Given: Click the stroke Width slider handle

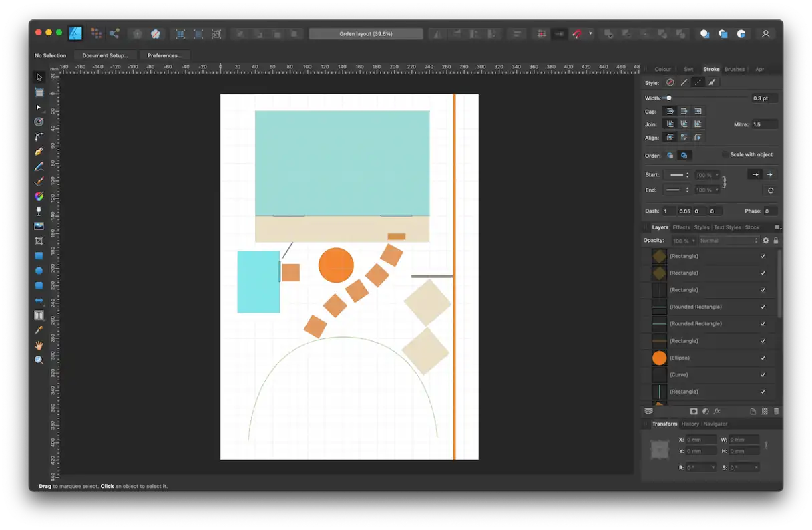Looking at the screenshot, I should pos(669,98).
